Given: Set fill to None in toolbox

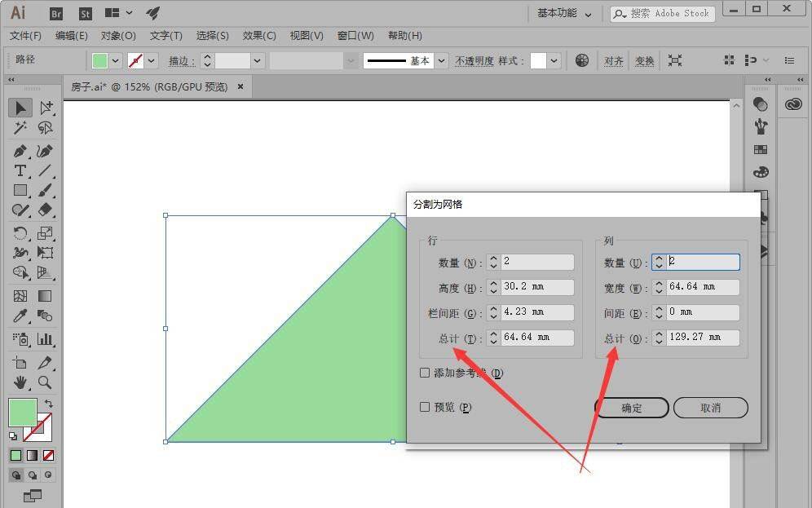Looking at the screenshot, I should [49, 455].
